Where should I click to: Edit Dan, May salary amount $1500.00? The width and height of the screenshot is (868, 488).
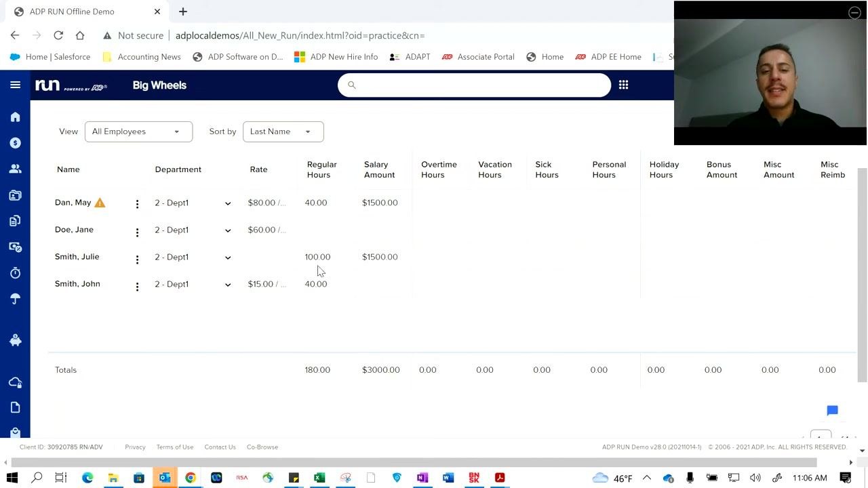380,203
